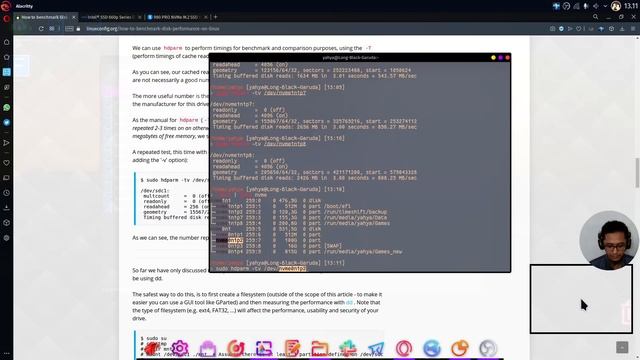Open the settings gear app in the dock
640x360 pixels.
point(180,348)
